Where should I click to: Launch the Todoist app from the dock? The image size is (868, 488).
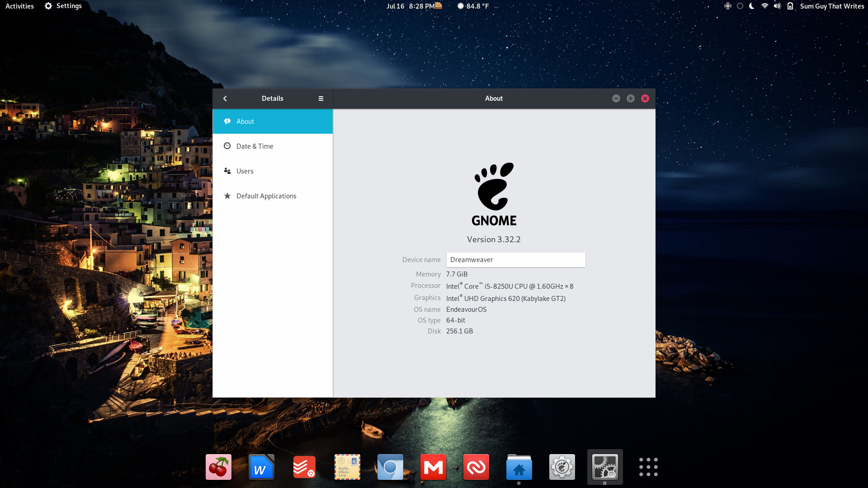tap(304, 467)
